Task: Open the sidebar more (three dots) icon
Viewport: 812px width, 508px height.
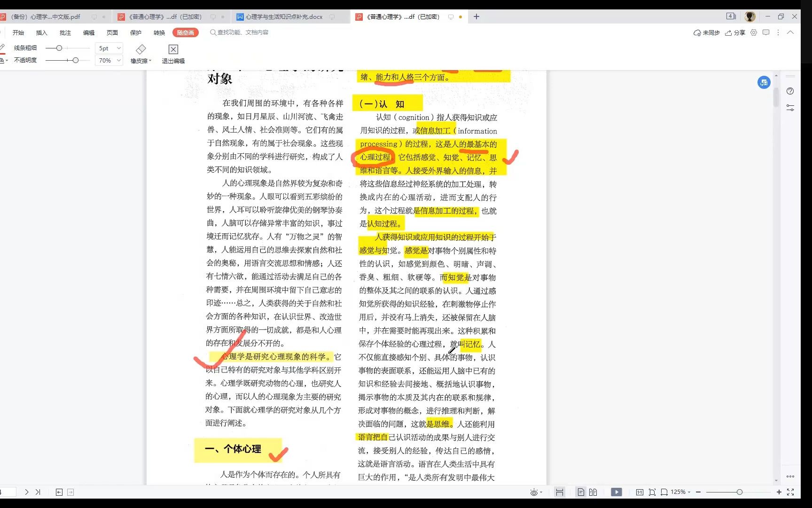Action: (790, 476)
